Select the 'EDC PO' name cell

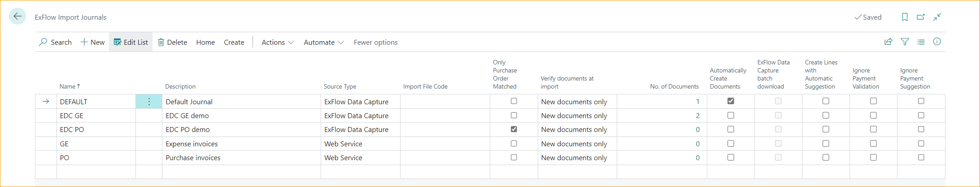tap(96, 129)
